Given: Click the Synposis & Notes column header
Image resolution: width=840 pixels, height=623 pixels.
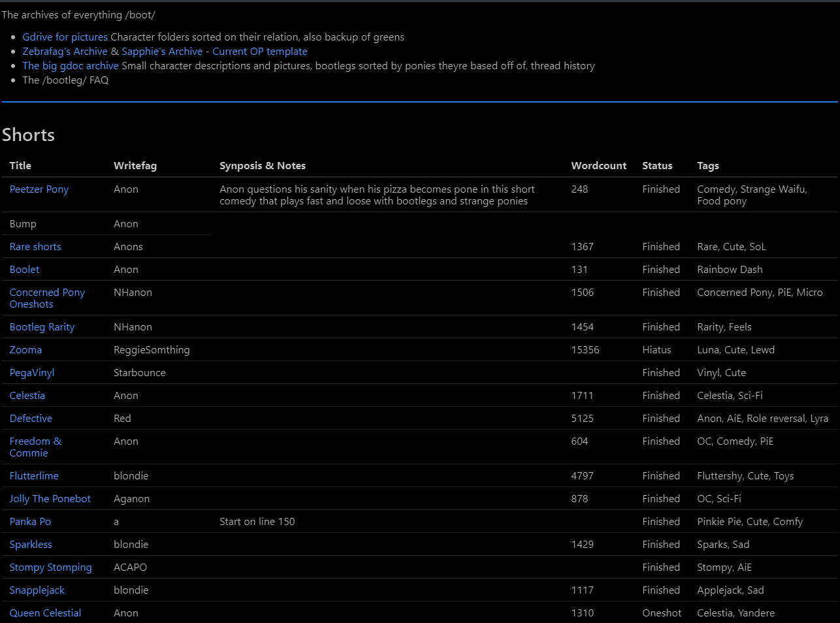Looking at the screenshot, I should (263, 166).
